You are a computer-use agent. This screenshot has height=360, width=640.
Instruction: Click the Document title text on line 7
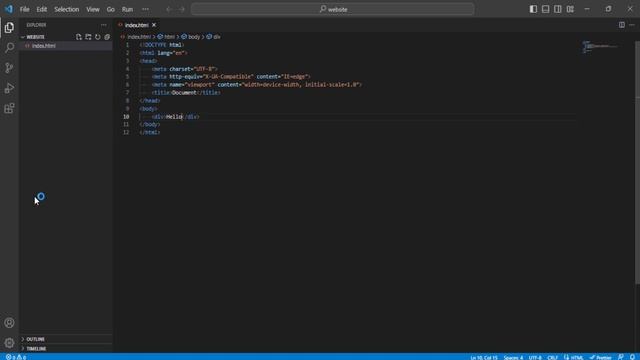coord(184,93)
